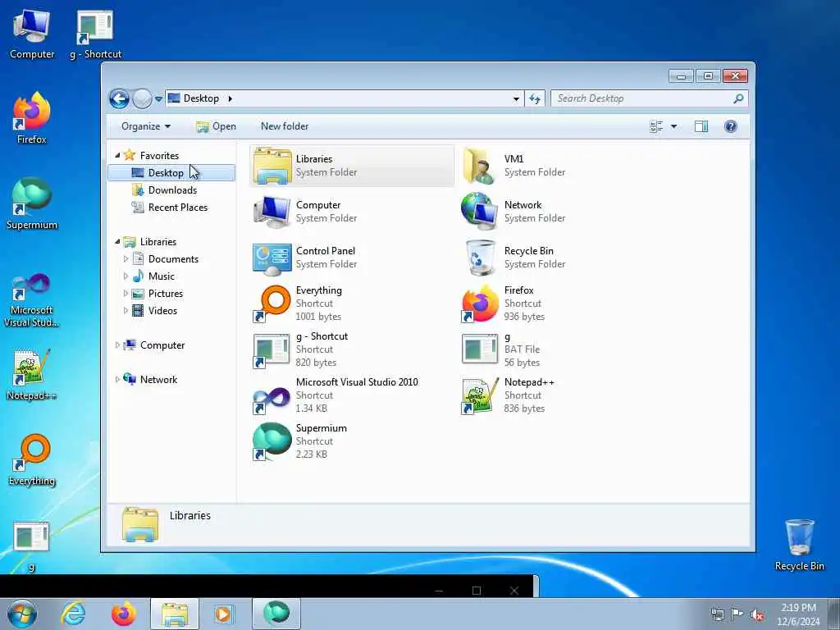Viewport: 840px width, 630px height.
Task: Click the Forward navigation arrow in Explorer
Action: pyautogui.click(x=142, y=98)
